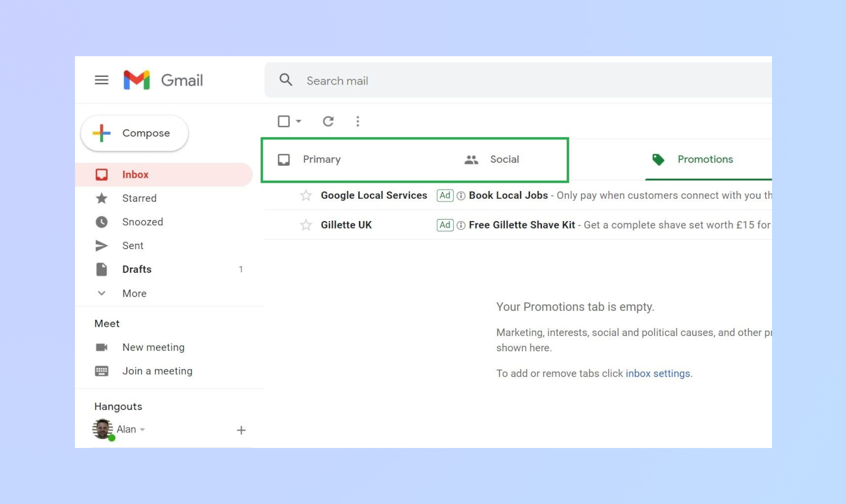Click the Inbox tray icon in sidebar
The height and width of the screenshot is (504, 846).
pos(101,175)
